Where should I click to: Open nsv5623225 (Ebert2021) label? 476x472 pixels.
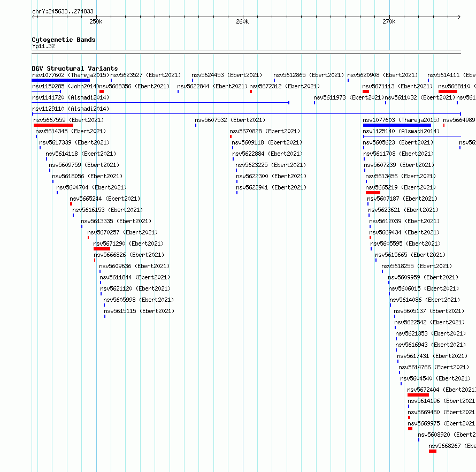[271, 165]
